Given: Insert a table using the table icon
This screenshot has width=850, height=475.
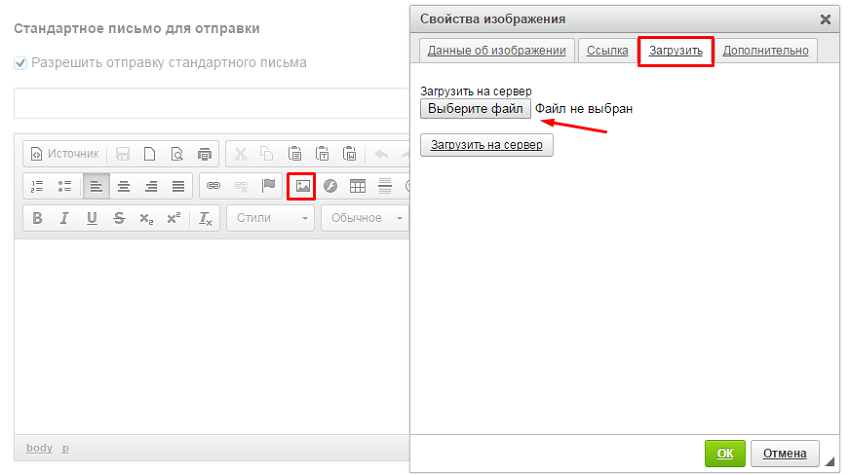Looking at the screenshot, I should coord(357,186).
